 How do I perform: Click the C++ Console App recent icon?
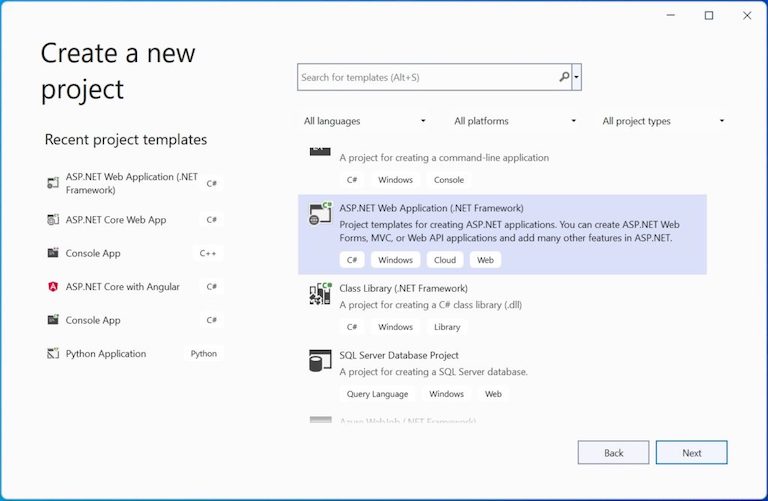coord(53,253)
